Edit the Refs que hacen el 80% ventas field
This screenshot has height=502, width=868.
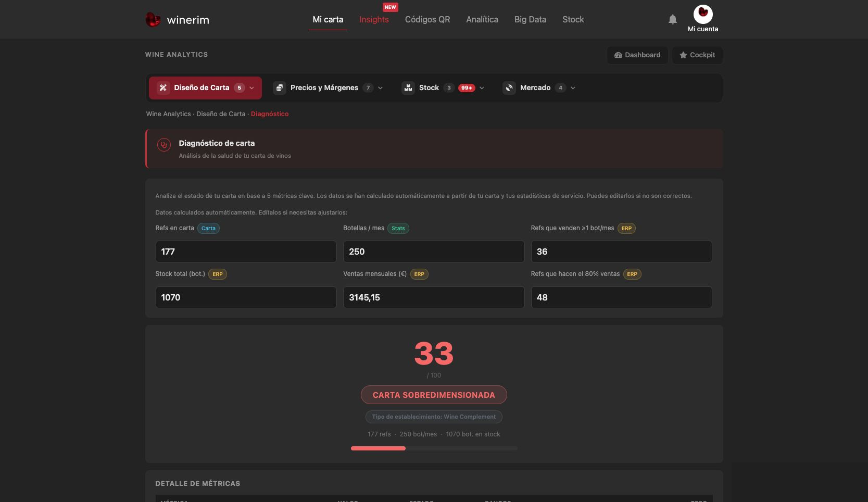(x=621, y=297)
